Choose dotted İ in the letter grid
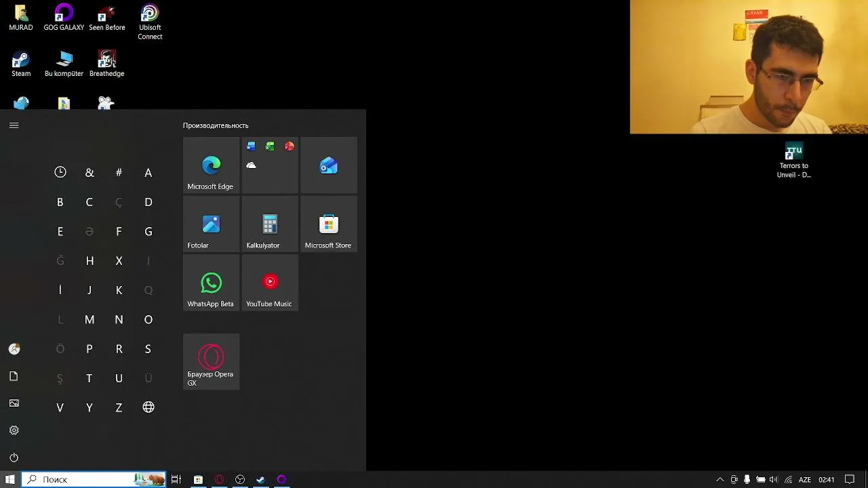Image resolution: width=868 pixels, height=488 pixels. 60,290
